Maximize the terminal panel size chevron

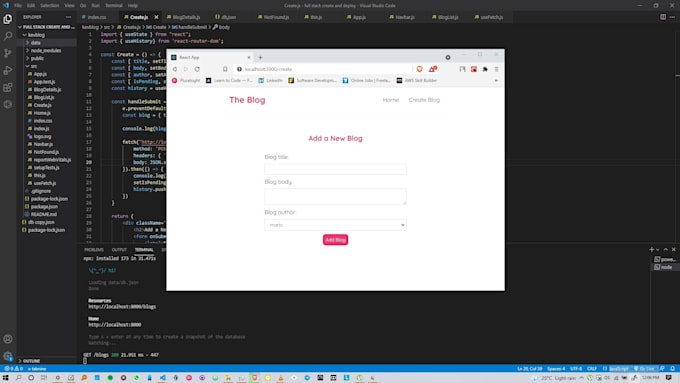pos(666,249)
